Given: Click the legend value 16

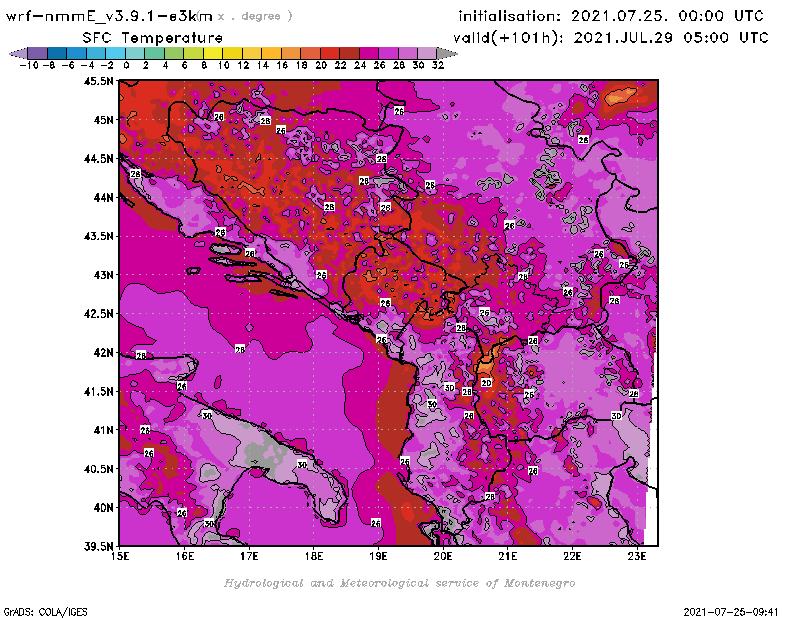Looking at the screenshot, I should coord(282,65).
